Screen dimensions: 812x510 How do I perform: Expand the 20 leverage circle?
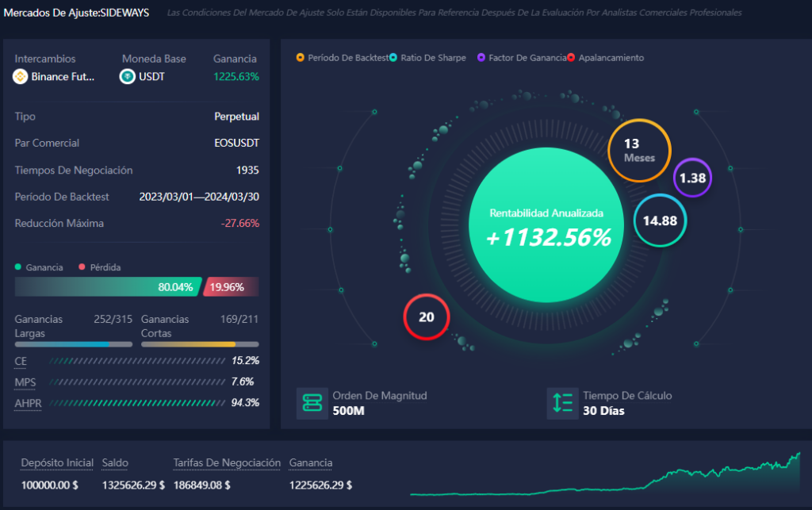(426, 316)
